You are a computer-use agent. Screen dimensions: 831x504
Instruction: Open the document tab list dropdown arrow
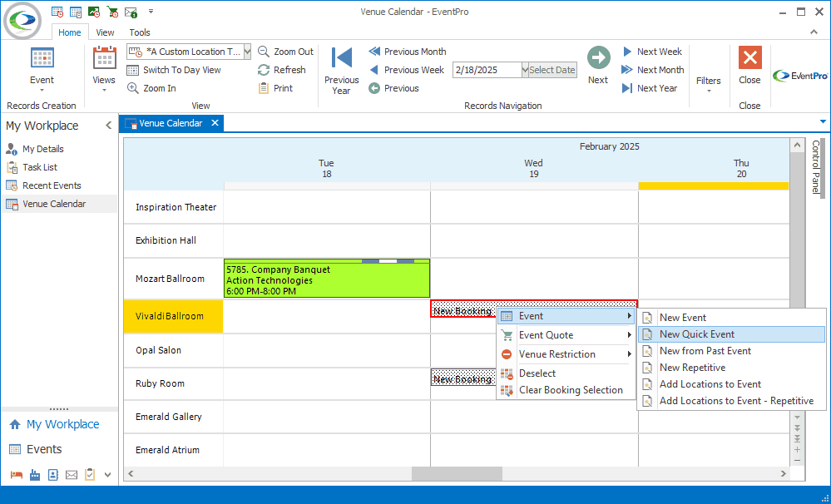pyautogui.click(x=823, y=122)
